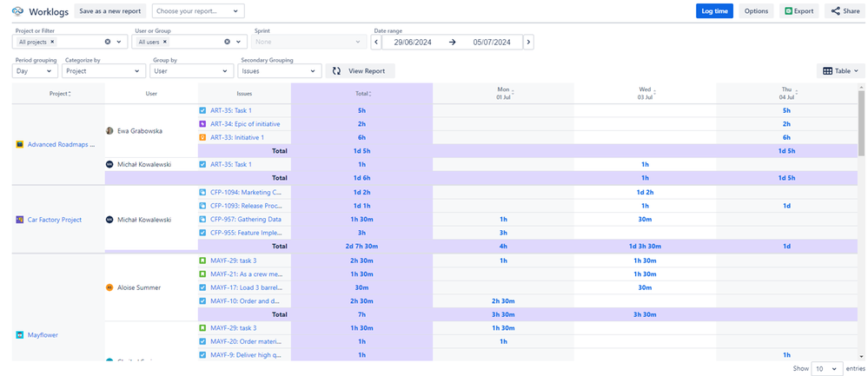Click the 1d 2h Wednesday cell for CFP-1094
Viewport: 868px width, 376px height.
645,193
